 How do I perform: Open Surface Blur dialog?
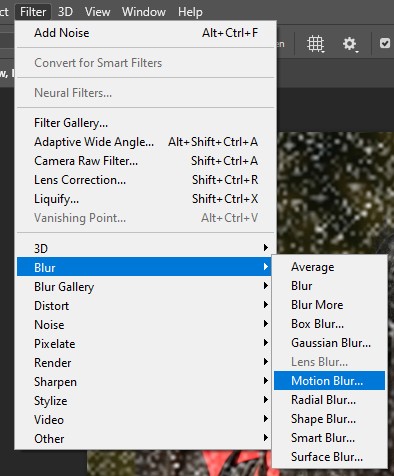[329, 457]
